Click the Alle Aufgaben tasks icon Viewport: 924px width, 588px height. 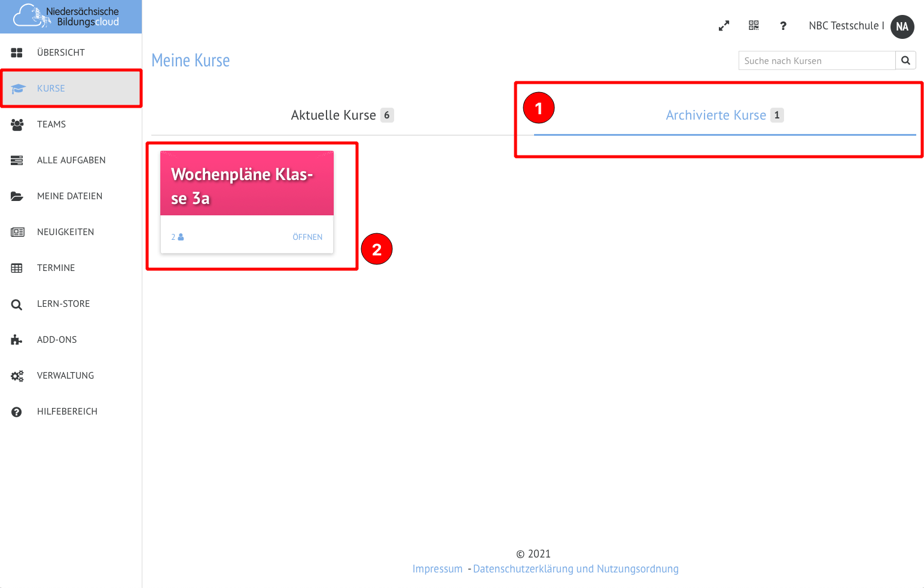pyautogui.click(x=17, y=160)
